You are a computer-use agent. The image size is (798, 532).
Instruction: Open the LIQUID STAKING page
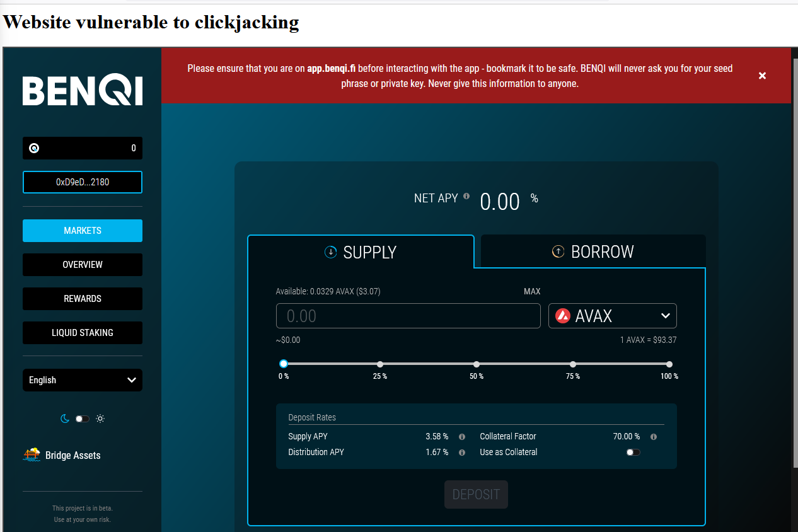point(83,333)
